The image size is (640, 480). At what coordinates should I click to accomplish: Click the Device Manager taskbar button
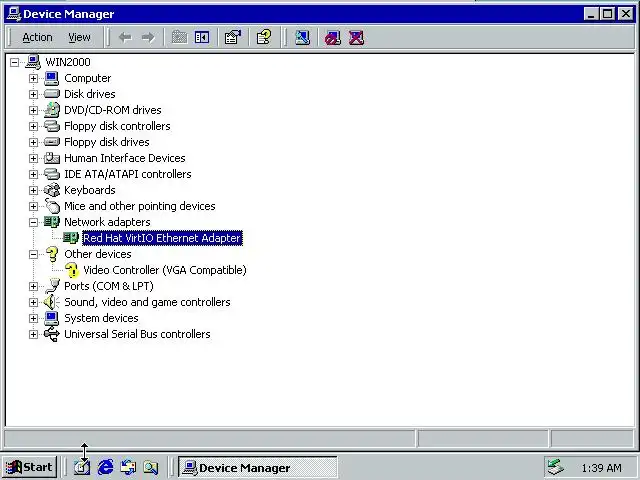[x=258, y=467]
